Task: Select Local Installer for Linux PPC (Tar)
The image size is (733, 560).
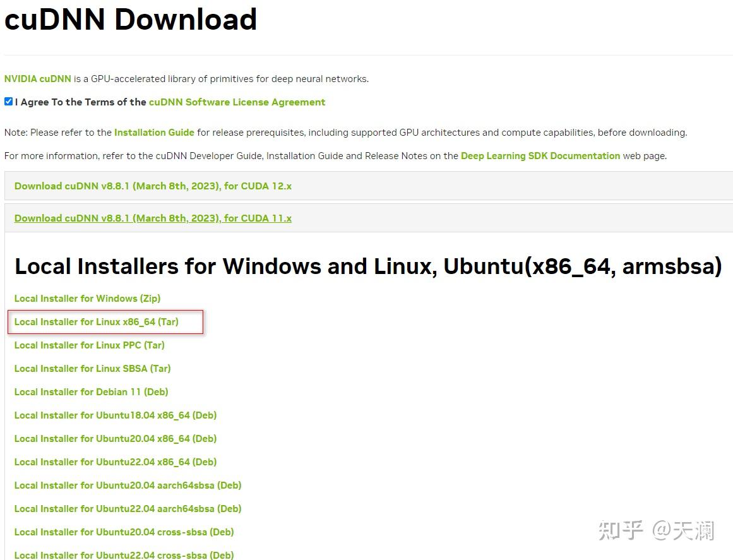Action: pyautogui.click(x=89, y=345)
